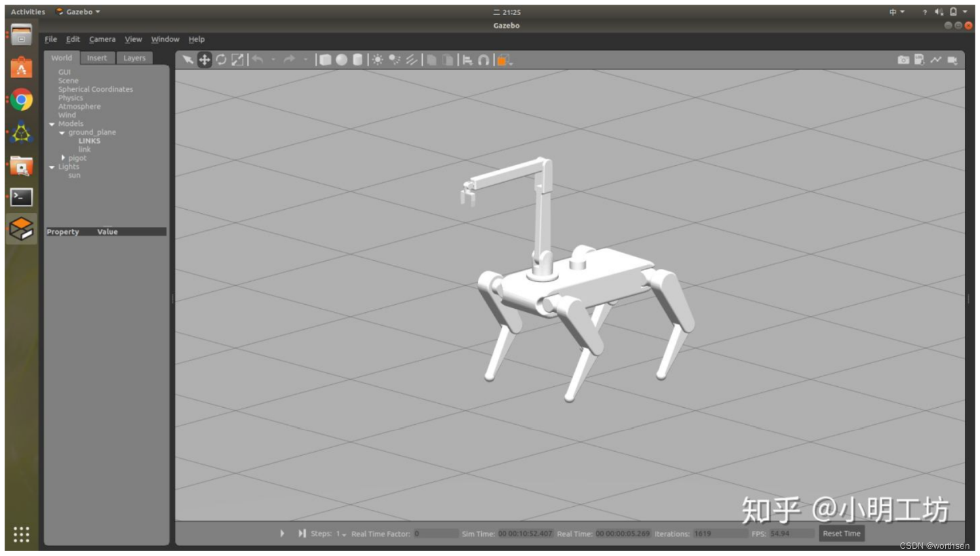Click the Sim Time value field

tap(525, 534)
